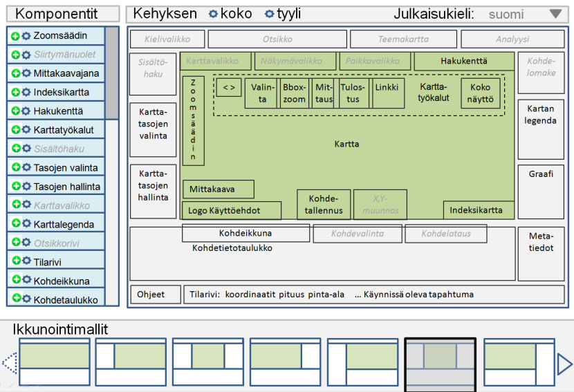This screenshot has width=574, height=392.
Task: Select the vertical Zoomsäädin box on map
Action: (x=193, y=121)
